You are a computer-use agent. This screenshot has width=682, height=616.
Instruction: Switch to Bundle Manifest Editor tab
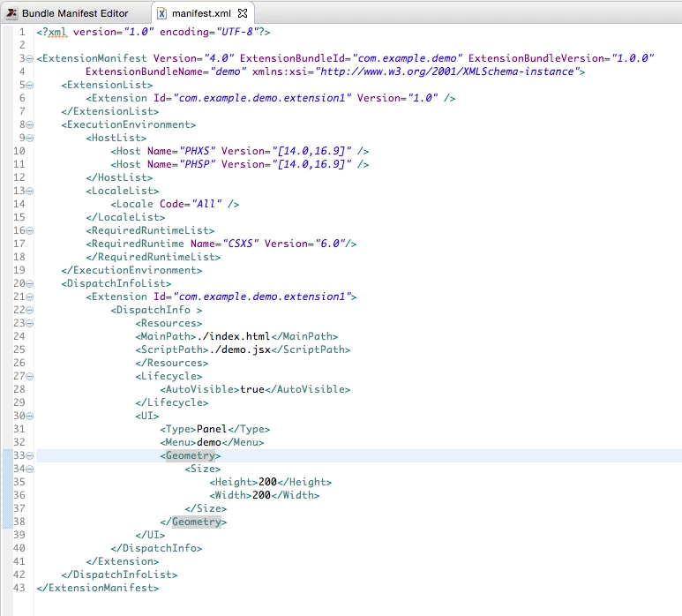click(75, 13)
